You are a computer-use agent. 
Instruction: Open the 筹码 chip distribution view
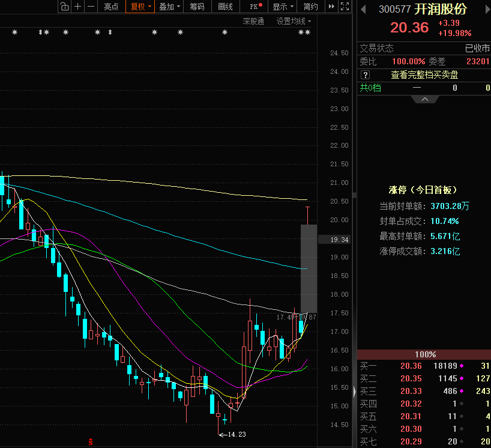point(197,7)
